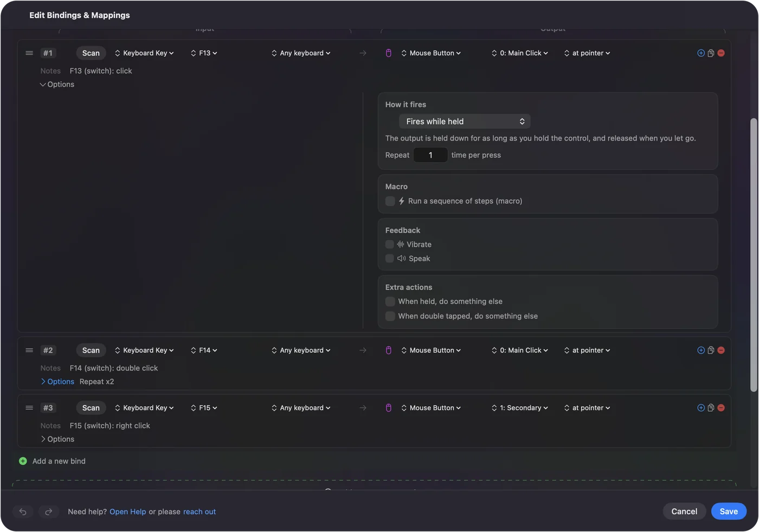Open the F14 key dropdown
This screenshot has width=759, height=532.
tap(204, 350)
